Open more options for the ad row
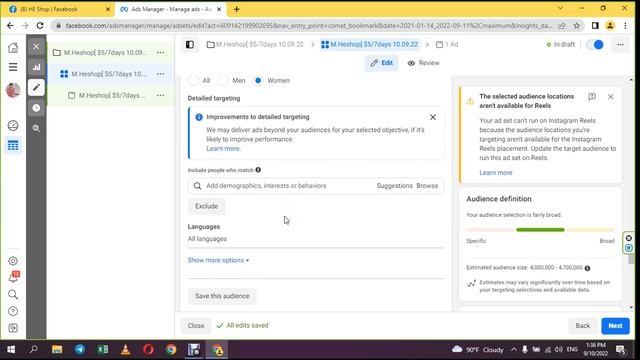 click(x=160, y=95)
